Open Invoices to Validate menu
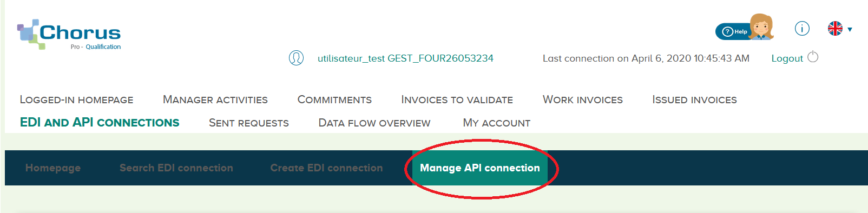Viewport: 868px width, 213px height. [457, 99]
